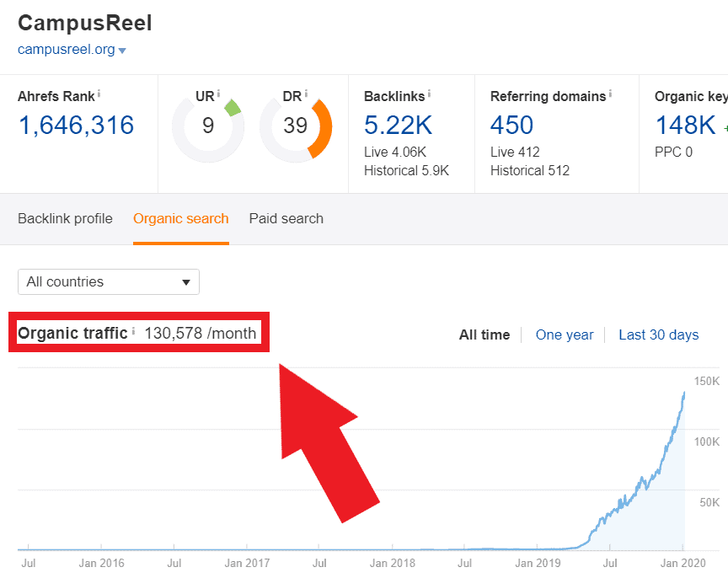The image size is (728, 578).
Task: Click the DR info icon
Action: tap(306, 94)
